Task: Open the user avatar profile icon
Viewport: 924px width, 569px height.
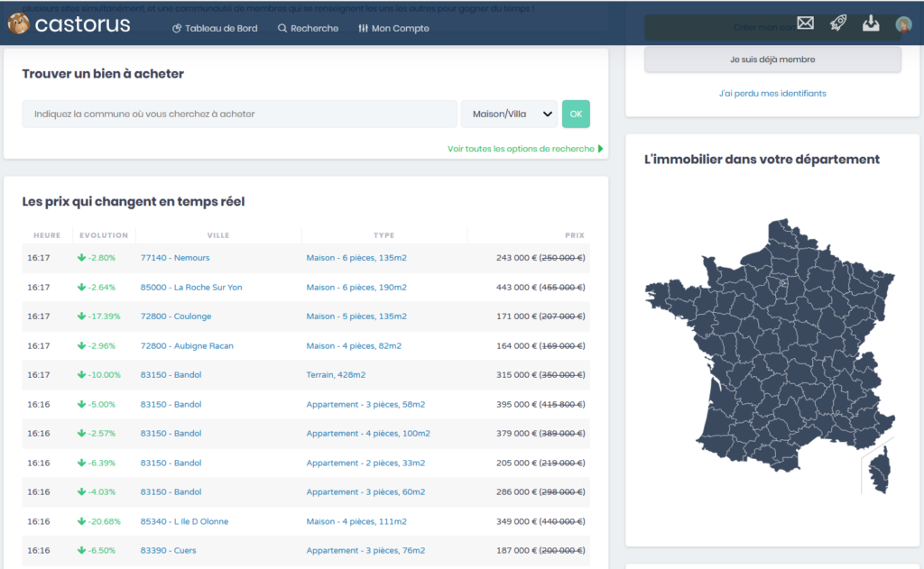Action: [903, 24]
